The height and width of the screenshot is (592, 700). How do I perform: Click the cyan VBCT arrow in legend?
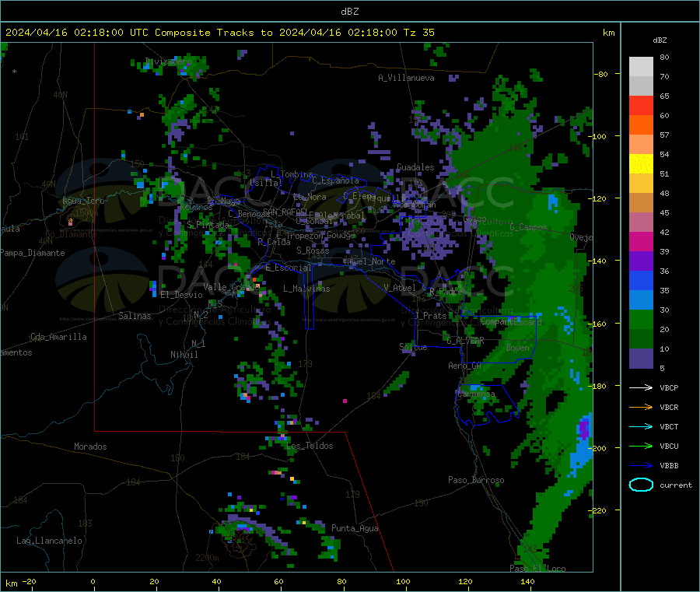(641, 426)
